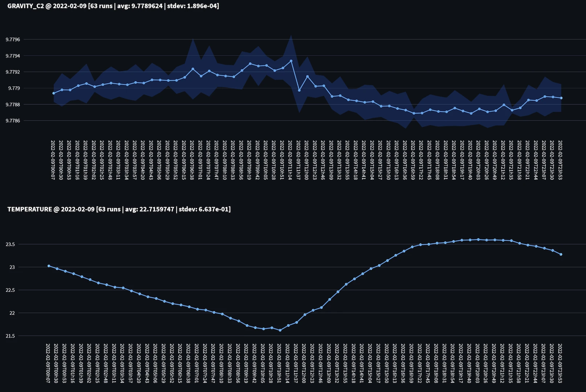The width and height of the screenshot is (586, 392).
Task: Select the first gravity data point at 00h07
Action: click(x=54, y=93)
